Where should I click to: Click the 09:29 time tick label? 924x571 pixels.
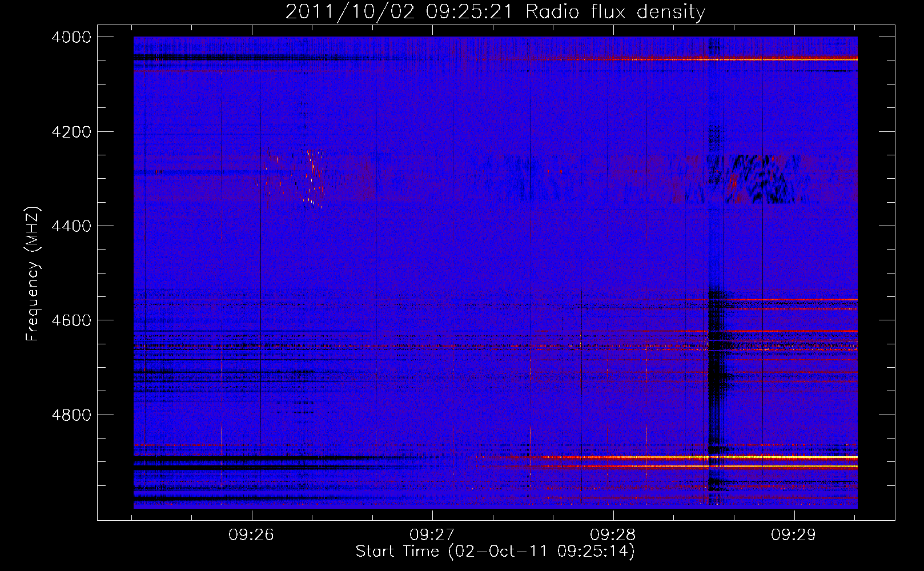tap(794, 535)
